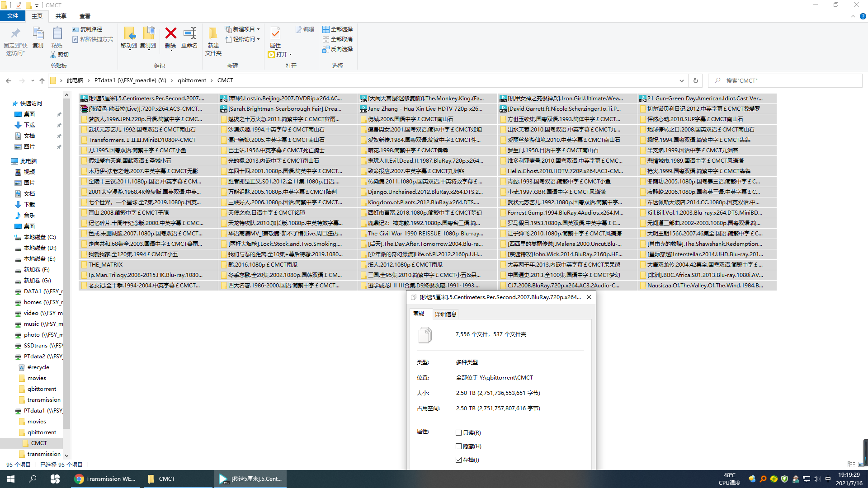Click Invert selection (反向选择) button
Image resolution: width=868 pixels, height=488 pixels.
point(337,49)
